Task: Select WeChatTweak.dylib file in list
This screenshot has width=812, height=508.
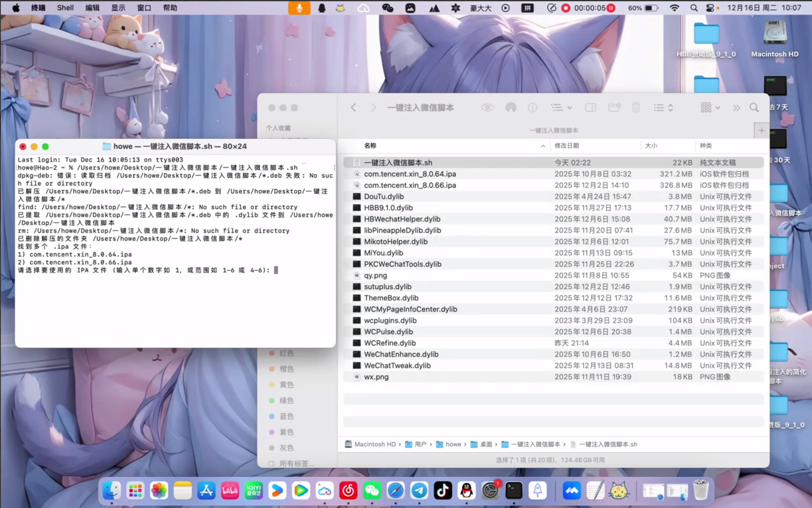Action: [x=397, y=366]
